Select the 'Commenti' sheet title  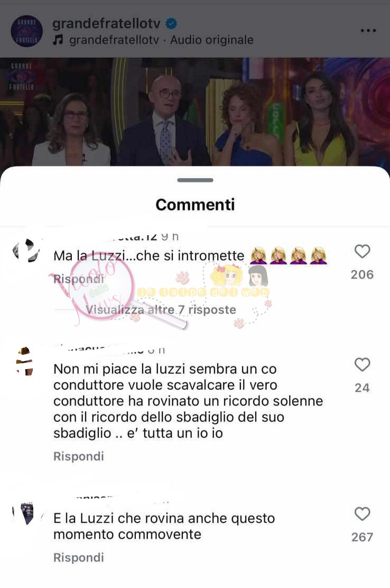click(195, 205)
